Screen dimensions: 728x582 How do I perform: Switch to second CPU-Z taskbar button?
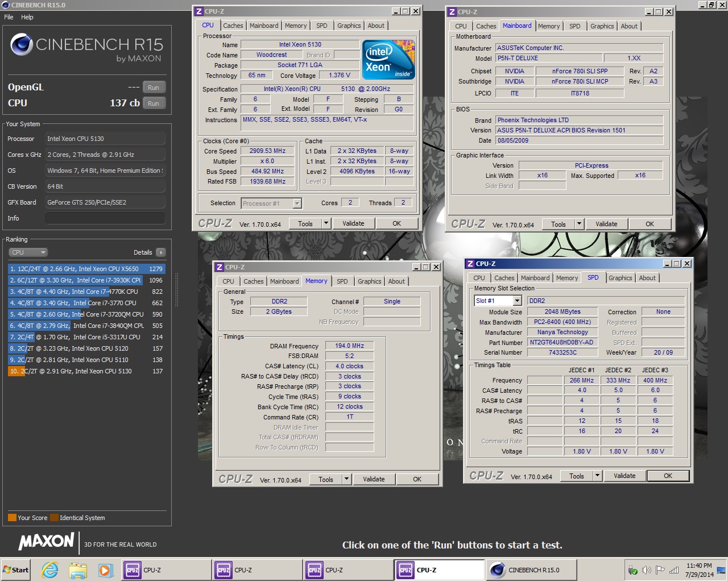tap(257, 570)
